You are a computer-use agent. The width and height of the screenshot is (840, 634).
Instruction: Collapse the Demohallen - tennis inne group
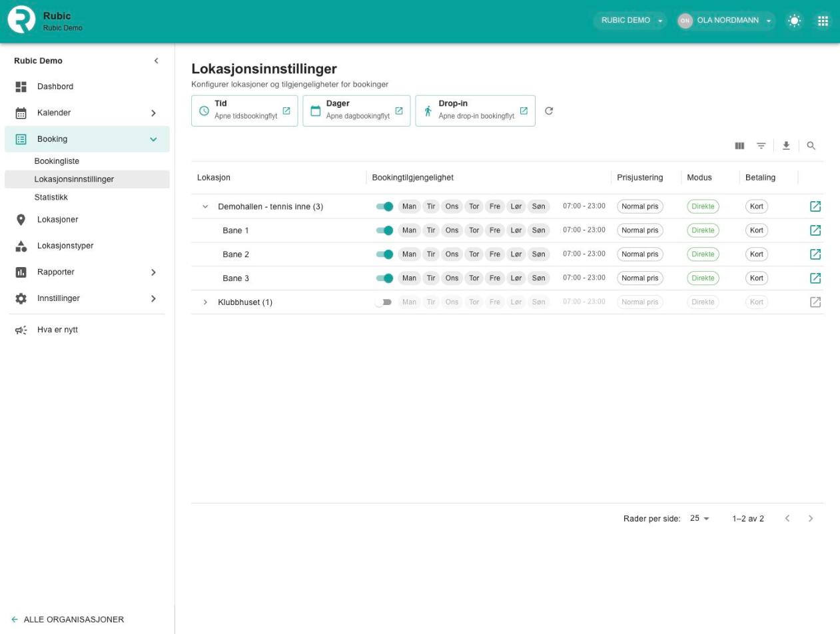[205, 206]
